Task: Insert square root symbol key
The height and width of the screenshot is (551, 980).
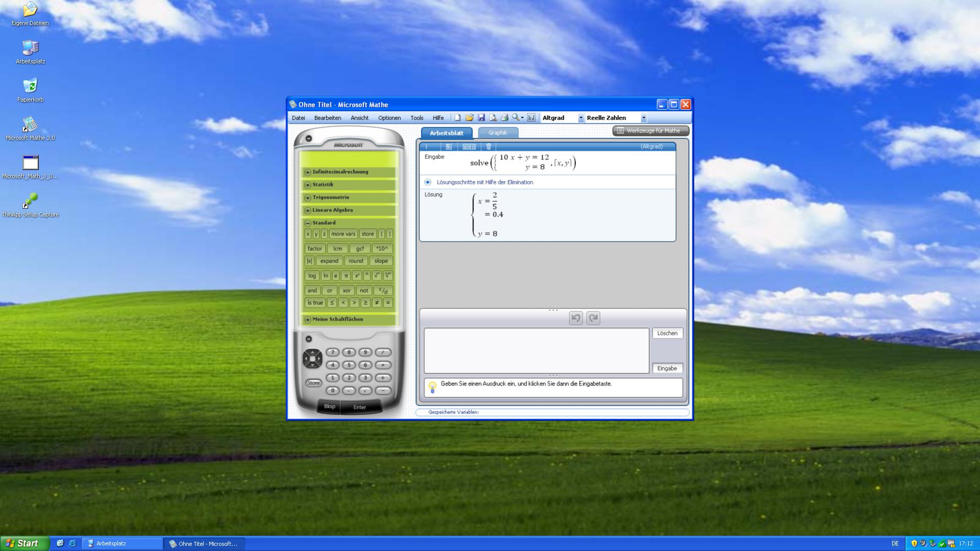Action: [377, 276]
